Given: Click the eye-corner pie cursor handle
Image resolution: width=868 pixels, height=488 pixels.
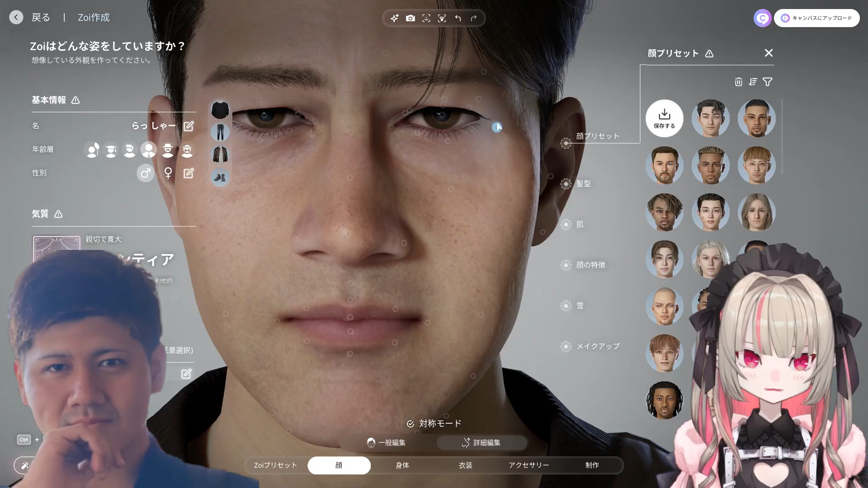Looking at the screenshot, I should (x=497, y=127).
